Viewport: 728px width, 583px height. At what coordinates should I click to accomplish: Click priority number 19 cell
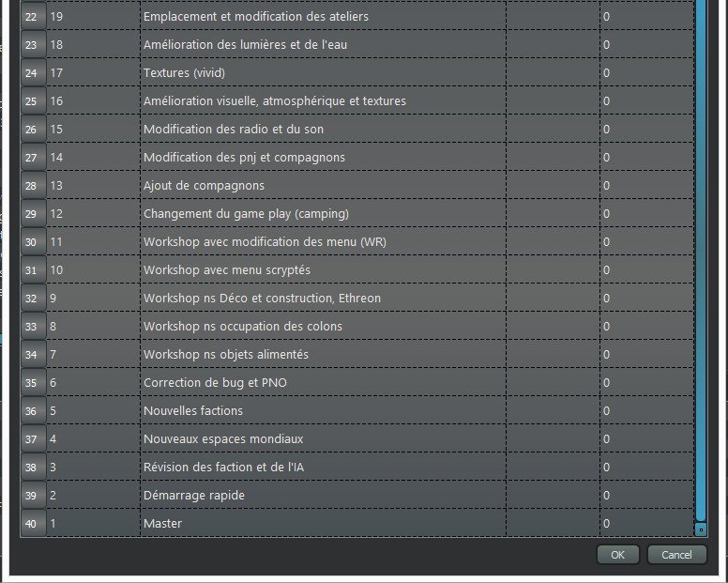click(x=93, y=17)
